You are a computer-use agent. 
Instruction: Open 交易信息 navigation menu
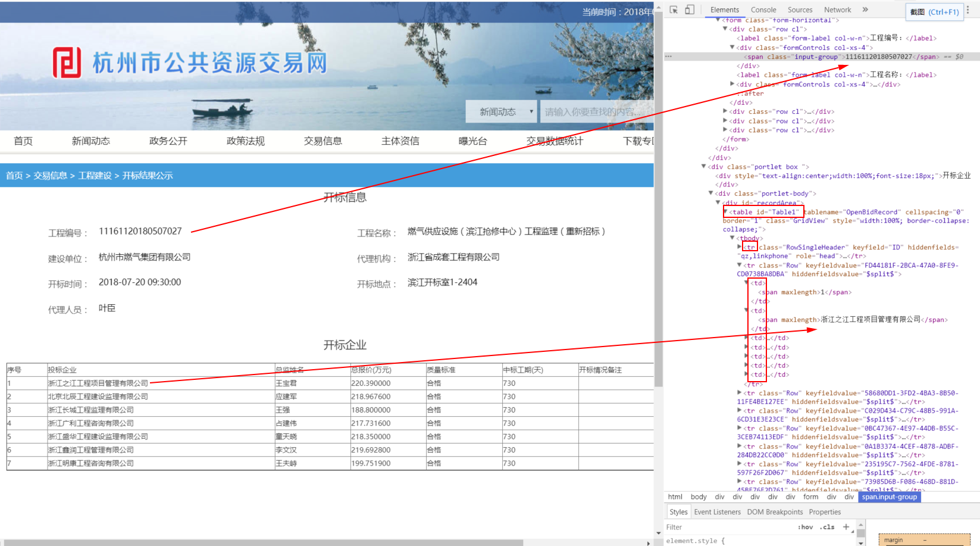(323, 141)
